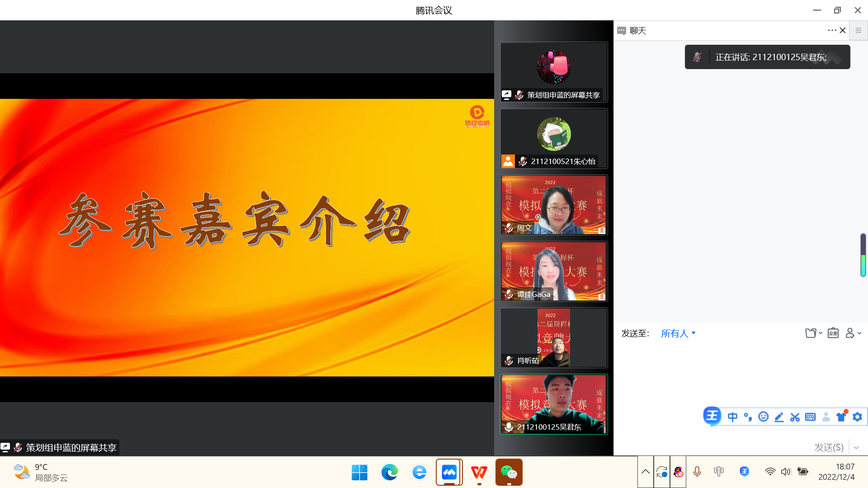
Task: Click the 发送(S) send button
Action: (829, 447)
